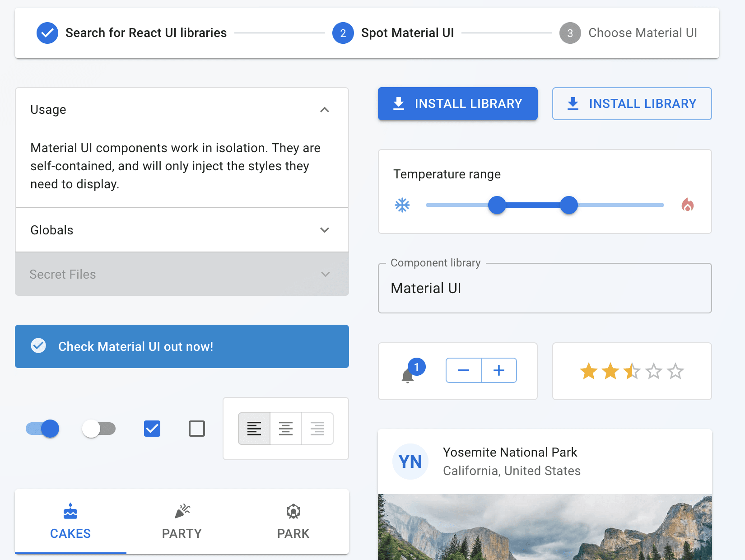Click the Temperature range label
The height and width of the screenshot is (560, 745).
coord(447,174)
